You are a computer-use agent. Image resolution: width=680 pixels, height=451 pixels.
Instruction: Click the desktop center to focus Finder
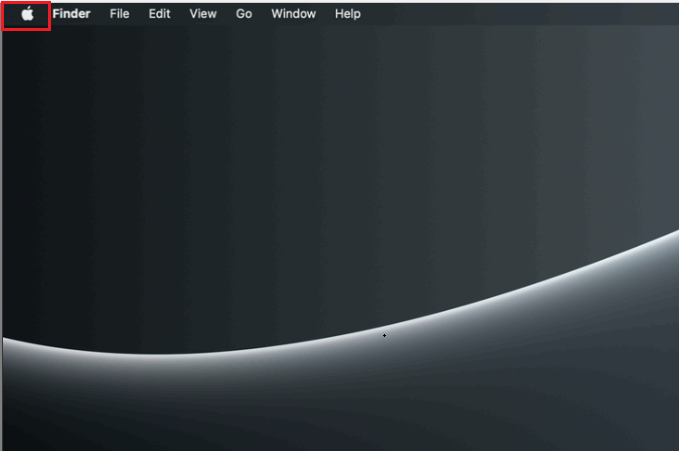(340, 225)
